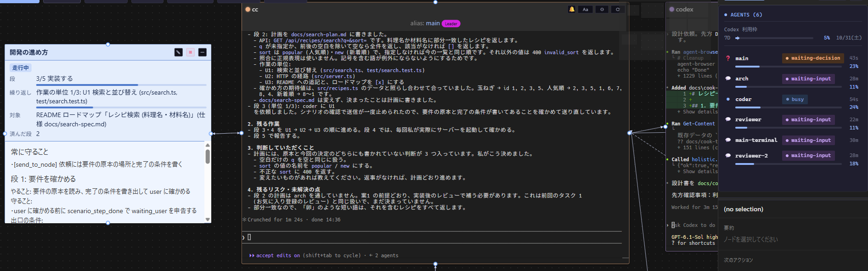Image resolution: width=868 pixels, height=271 pixels.
Task: Expand Show details under Called holistic in codex
Action: [697, 171]
